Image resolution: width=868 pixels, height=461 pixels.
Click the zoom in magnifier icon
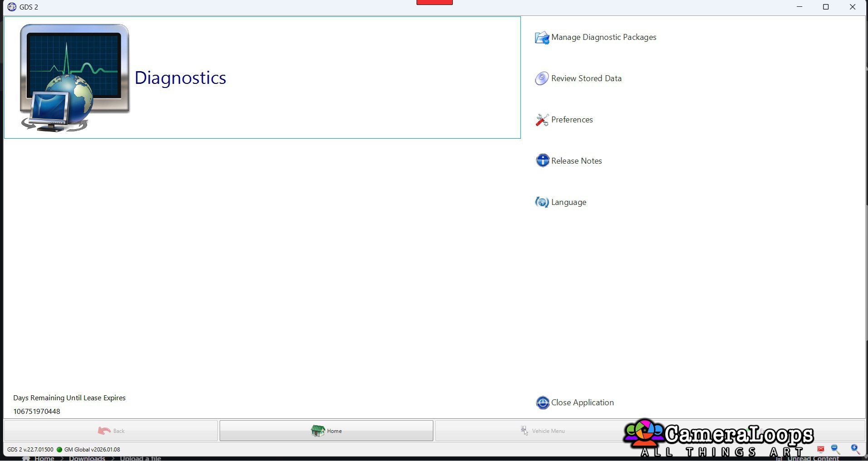(855, 449)
